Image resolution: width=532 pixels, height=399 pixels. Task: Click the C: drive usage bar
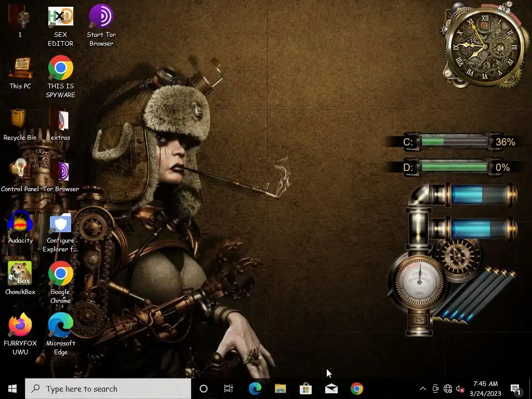(x=454, y=141)
